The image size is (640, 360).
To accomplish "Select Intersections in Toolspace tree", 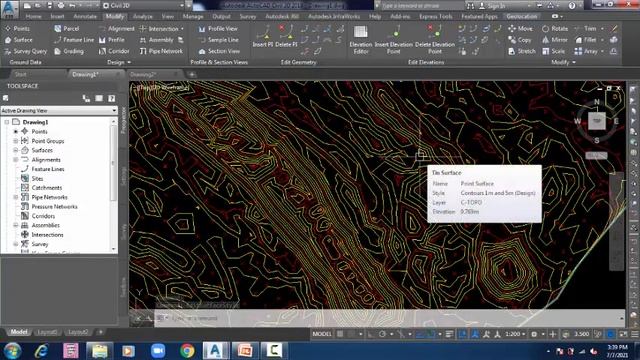I will [47, 235].
